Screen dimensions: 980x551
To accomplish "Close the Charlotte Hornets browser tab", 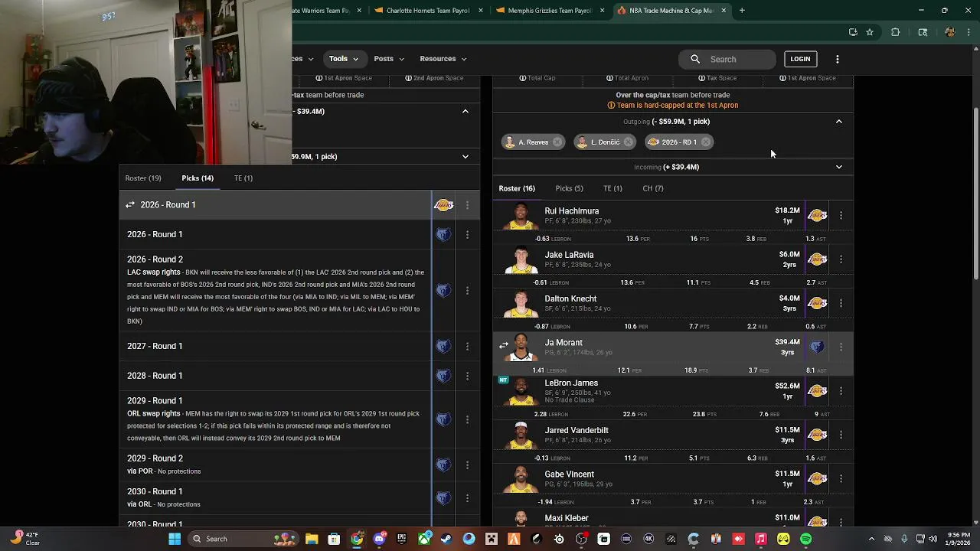I will coord(481,11).
